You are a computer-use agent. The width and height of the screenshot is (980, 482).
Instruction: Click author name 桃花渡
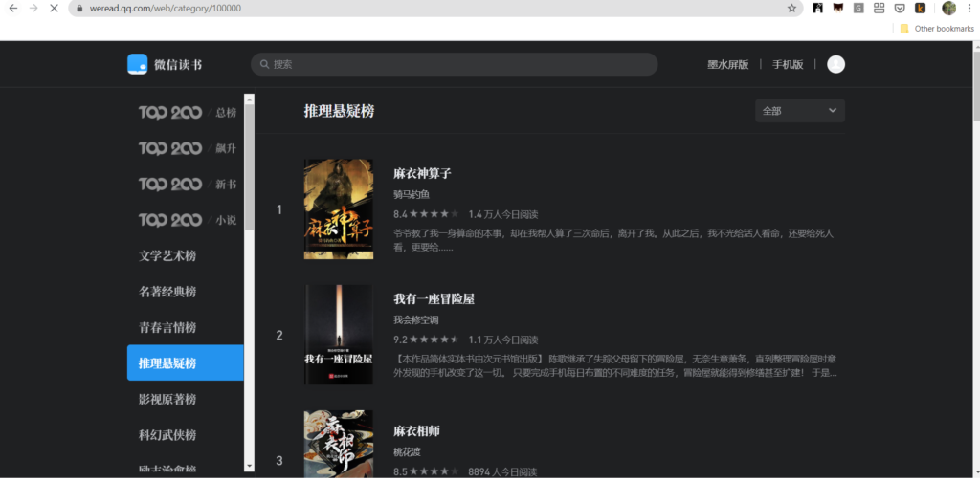point(407,452)
